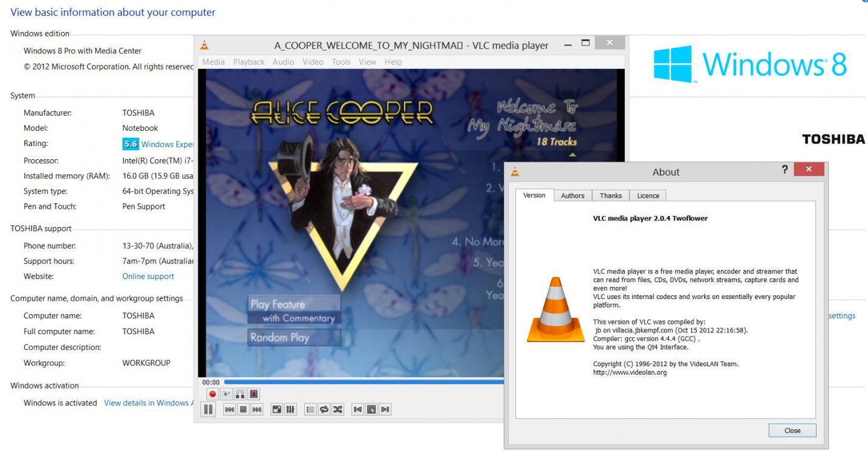Show the VLC playlist
Viewport: 868px width, 454px height.
(310, 410)
